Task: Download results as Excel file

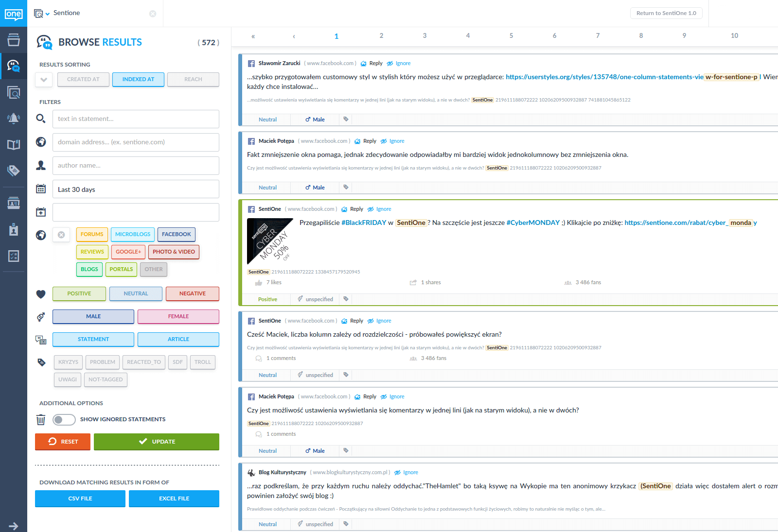Action: click(x=174, y=498)
